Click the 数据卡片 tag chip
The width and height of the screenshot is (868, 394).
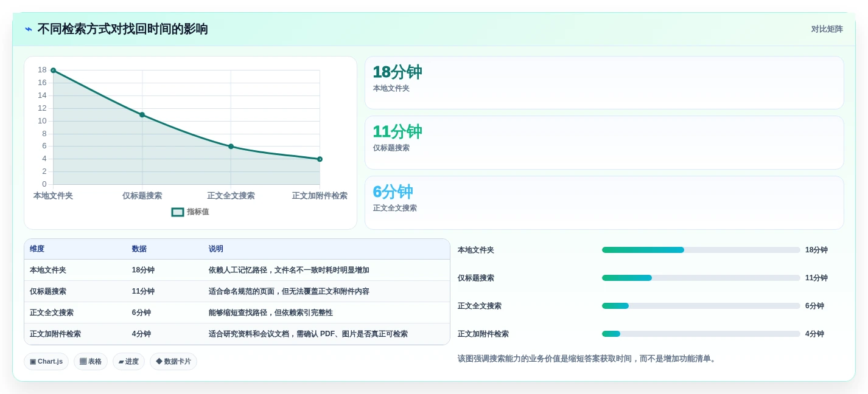tap(173, 362)
